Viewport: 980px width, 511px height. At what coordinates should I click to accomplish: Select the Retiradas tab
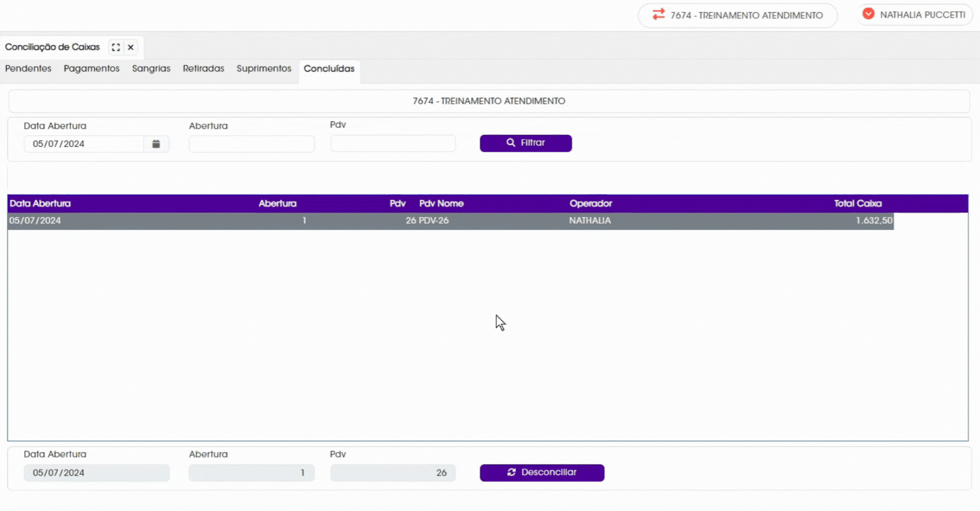pos(203,69)
